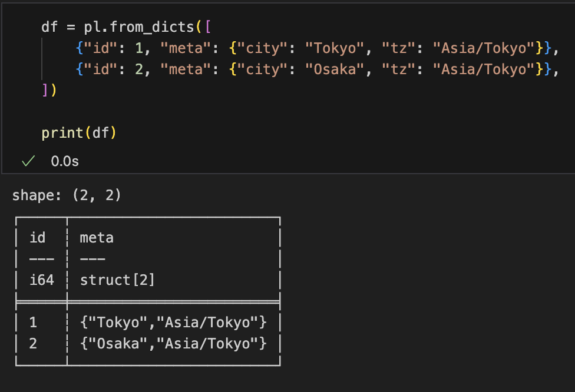Click the id value 2 in the output table
The width and height of the screenshot is (575, 392).
click(33, 344)
